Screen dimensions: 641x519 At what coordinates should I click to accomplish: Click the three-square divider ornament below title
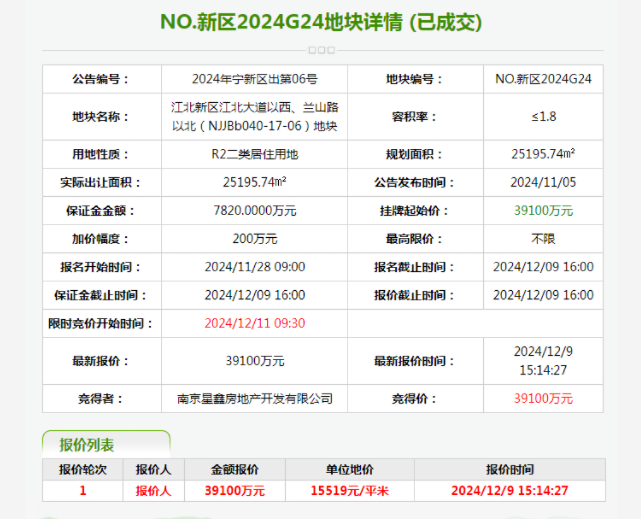pos(321,49)
